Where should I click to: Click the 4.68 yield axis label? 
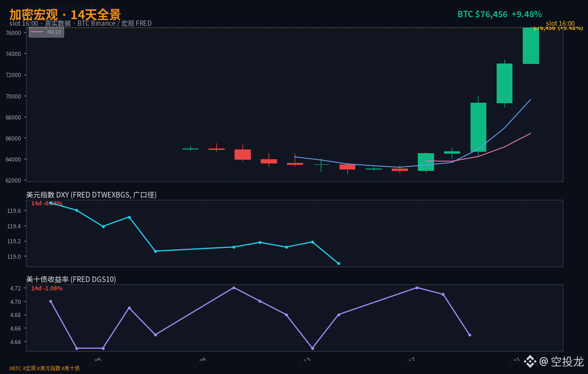15,315
